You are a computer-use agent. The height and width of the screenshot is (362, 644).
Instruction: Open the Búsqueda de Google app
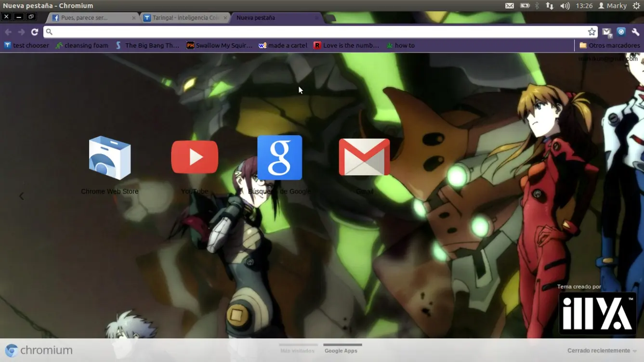coord(280,157)
